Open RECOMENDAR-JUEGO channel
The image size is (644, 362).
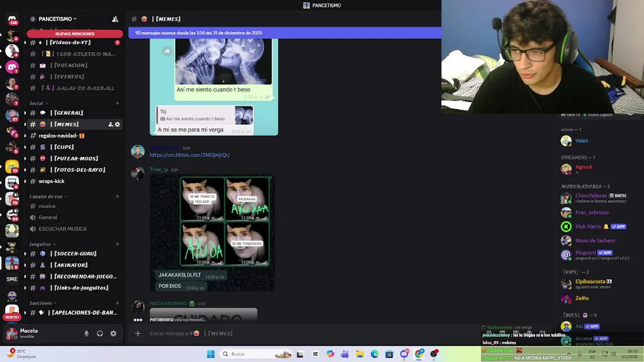pos(75,277)
